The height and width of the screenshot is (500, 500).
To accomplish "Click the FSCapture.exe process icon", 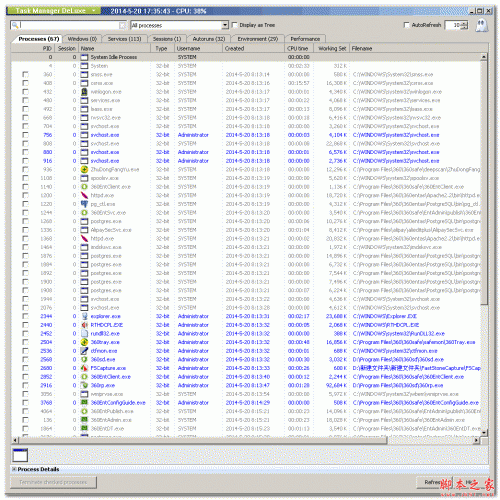I will pyautogui.click(x=85, y=368).
